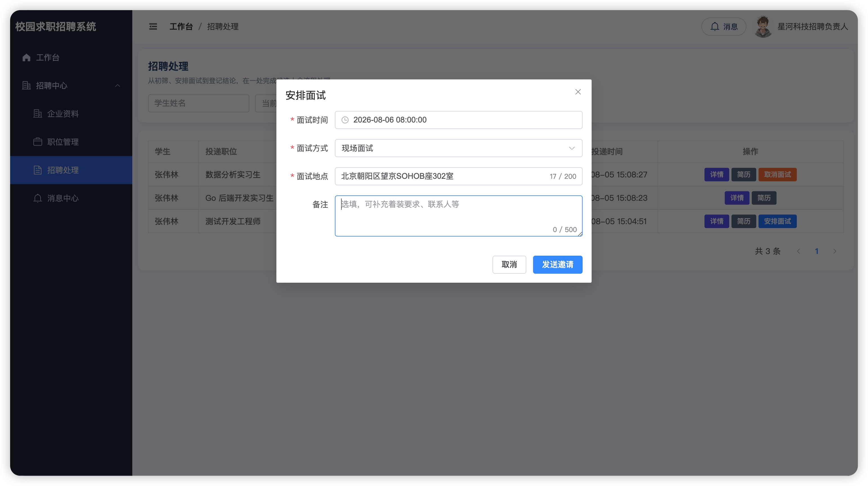Focus the 面试地点 address input
The image size is (868, 486).
458,176
